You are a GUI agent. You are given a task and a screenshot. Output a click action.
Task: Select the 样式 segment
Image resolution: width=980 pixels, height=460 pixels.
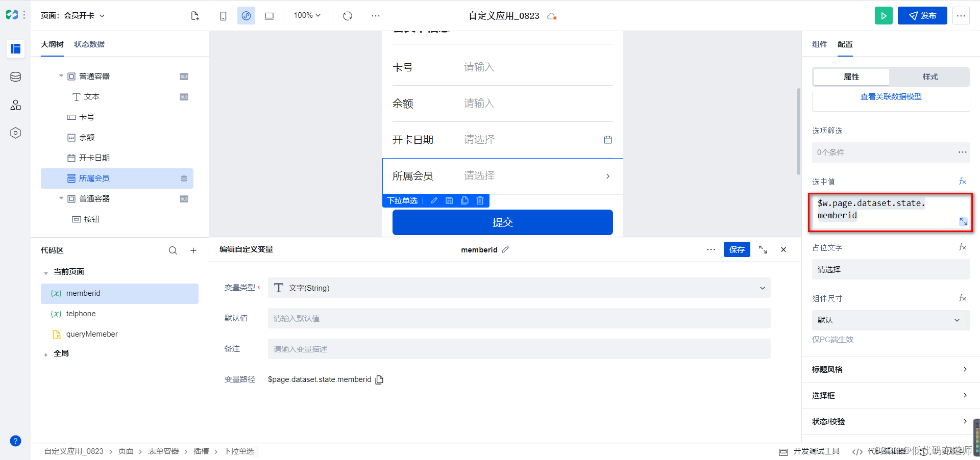pyautogui.click(x=929, y=77)
